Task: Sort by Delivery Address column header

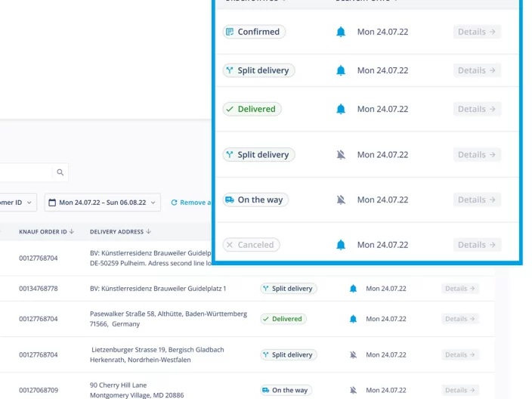Action: click(119, 232)
